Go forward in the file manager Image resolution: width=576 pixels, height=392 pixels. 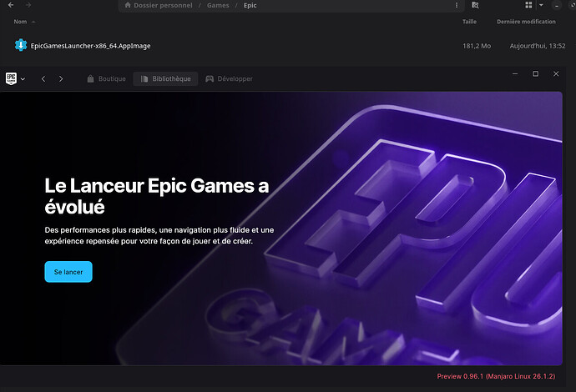pos(28,5)
